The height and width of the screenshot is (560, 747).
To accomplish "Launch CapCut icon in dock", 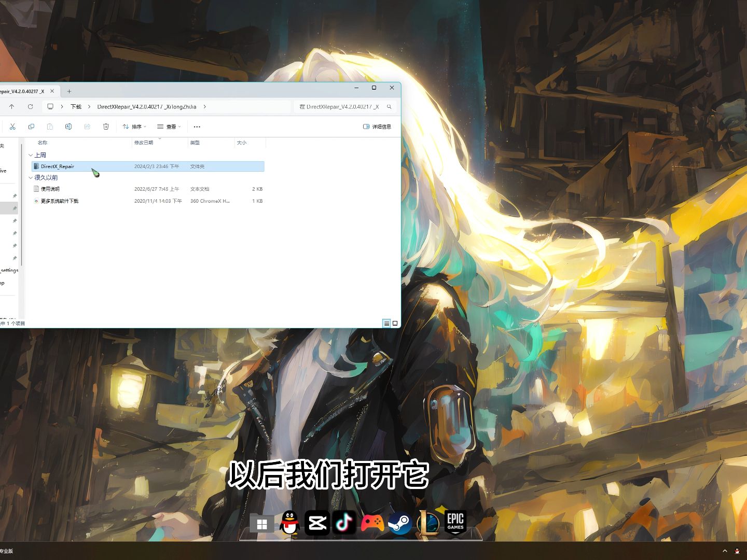I will [x=317, y=523].
